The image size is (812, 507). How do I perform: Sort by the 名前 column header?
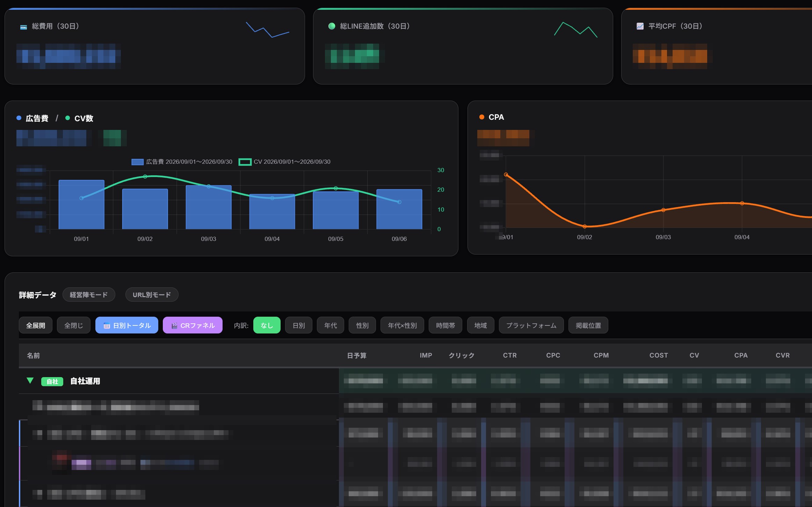(34, 355)
